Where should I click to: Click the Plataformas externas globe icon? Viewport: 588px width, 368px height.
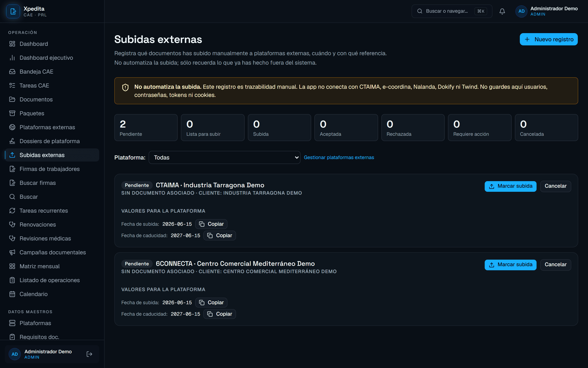12,127
